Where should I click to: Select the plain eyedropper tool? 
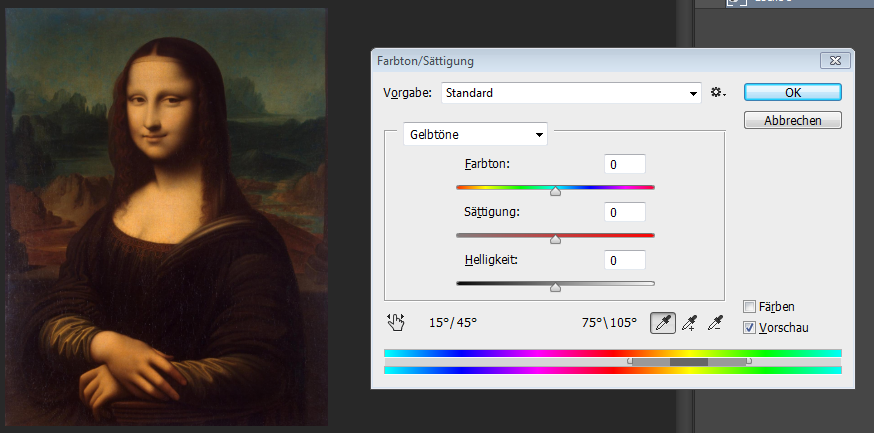663,323
